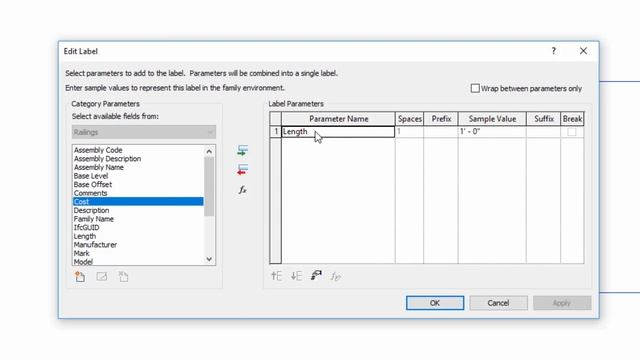Select Family Name in the list
The height and width of the screenshot is (360, 640).
(93, 219)
